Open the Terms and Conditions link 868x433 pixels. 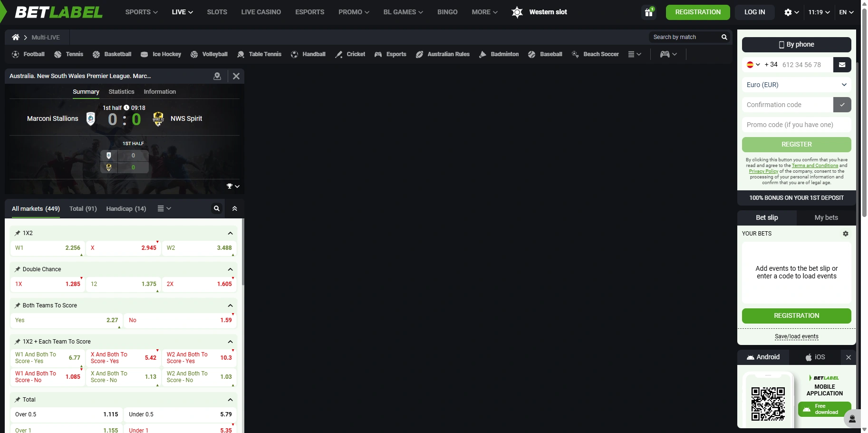[815, 166]
